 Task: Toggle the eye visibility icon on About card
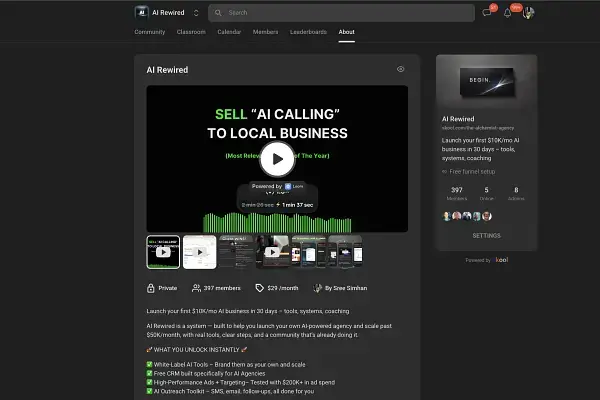point(400,70)
